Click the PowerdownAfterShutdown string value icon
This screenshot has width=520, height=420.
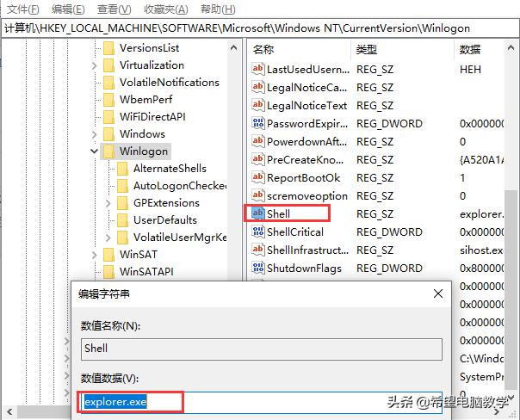[x=258, y=141]
